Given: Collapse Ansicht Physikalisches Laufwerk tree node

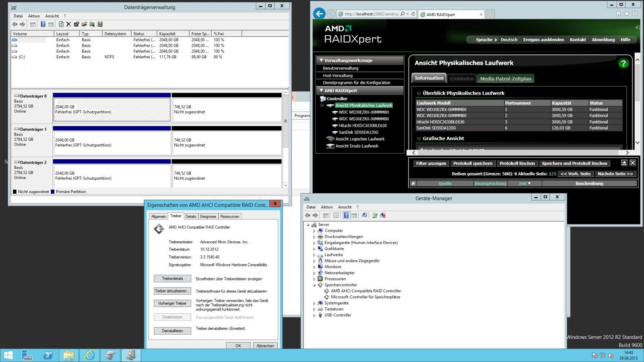Looking at the screenshot, I should coord(322,105).
